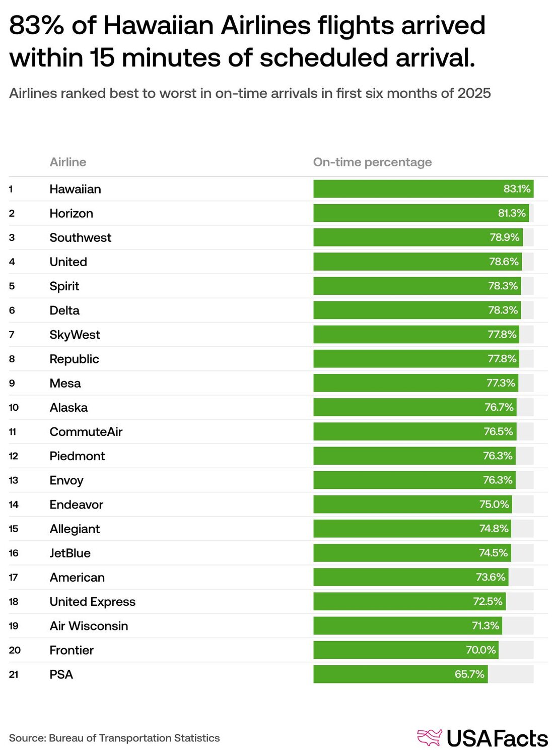Image resolution: width=557 pixels, height=756 pixels.
Task: Select the PSA 65.7% bar
Action: [400, 674]
